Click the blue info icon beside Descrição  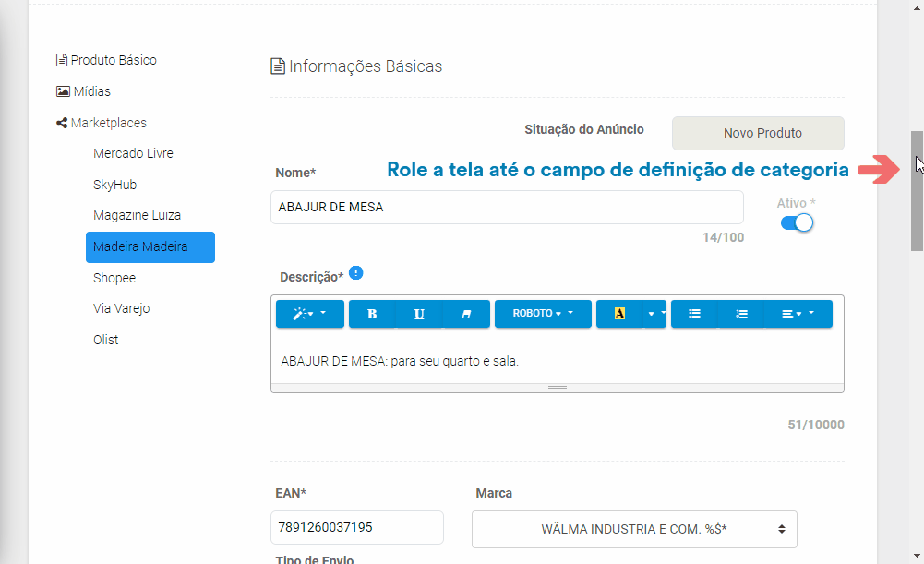[x=356, y=273]
